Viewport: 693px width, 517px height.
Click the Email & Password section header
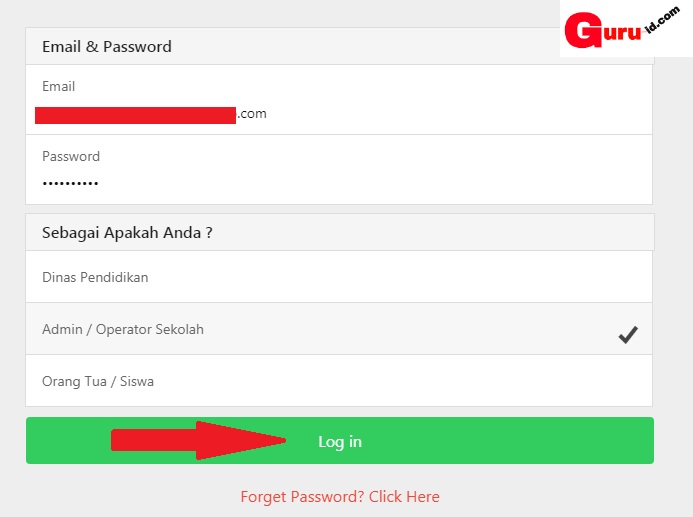tap(107, 46)
